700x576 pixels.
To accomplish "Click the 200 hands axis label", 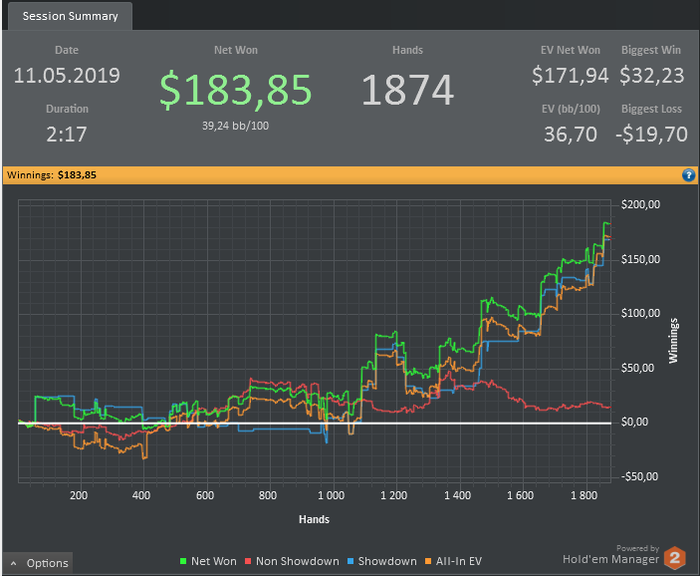I will (79, 495).
